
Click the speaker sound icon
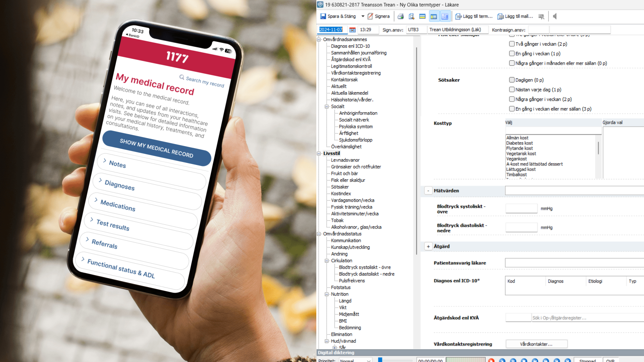click(x=555, y=16)
